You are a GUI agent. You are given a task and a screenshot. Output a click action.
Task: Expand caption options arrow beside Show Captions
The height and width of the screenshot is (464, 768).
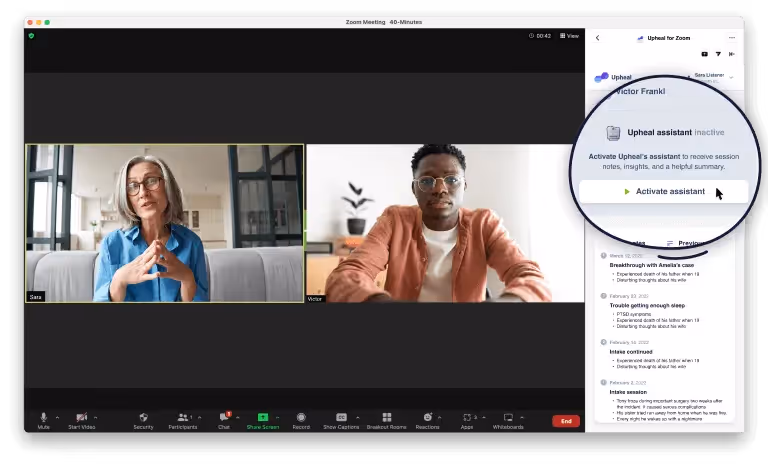pos(358,417)
